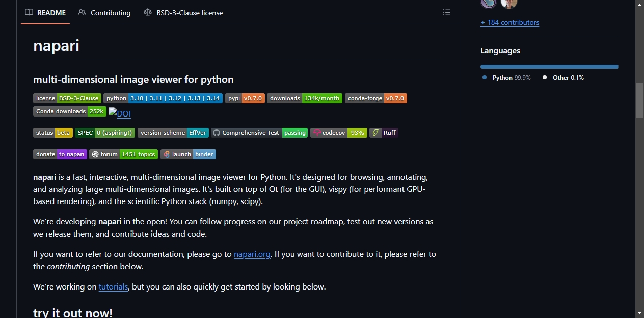Click the donate to napari badge
The width and height of the screenshot is (644, 318).
pyautogui.click(x=60, y=154)
